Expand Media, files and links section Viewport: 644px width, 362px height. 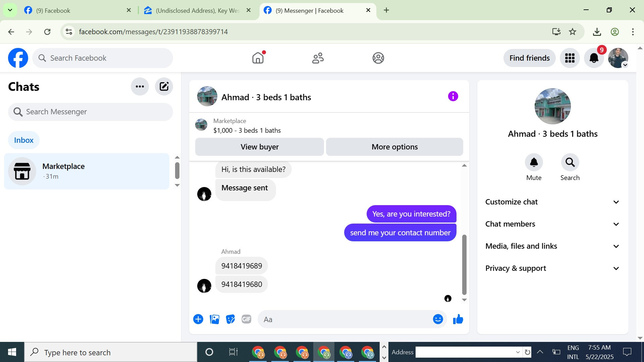pos(553,246)
